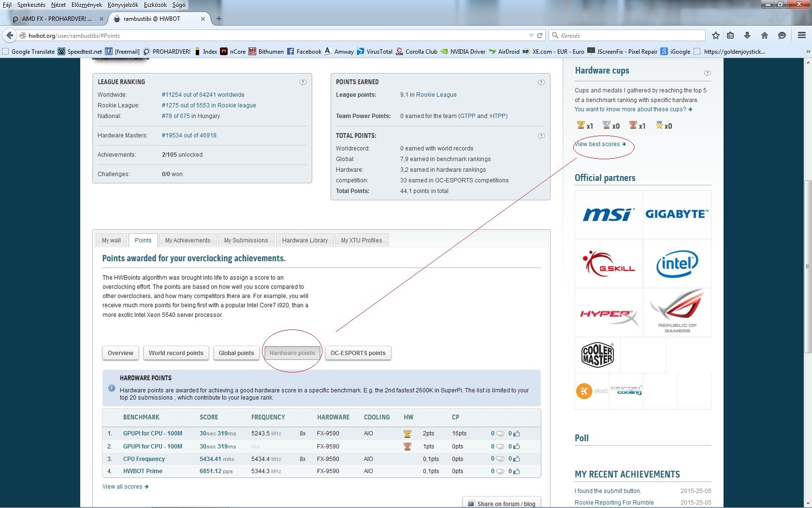The width and height of the screenshot is (812, 508).
Task: Switch to Hardware Library tab
Action: coord(305,240)
